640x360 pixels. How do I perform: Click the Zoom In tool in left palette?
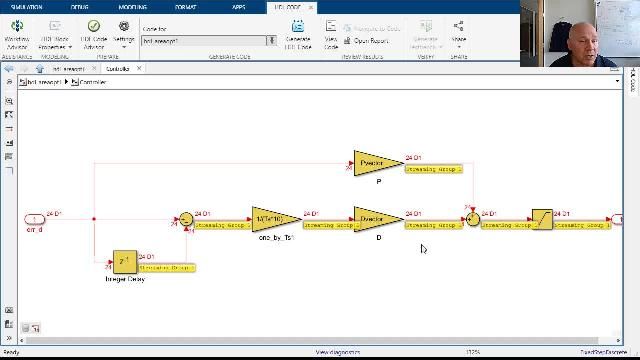click(x=9, y=101)
